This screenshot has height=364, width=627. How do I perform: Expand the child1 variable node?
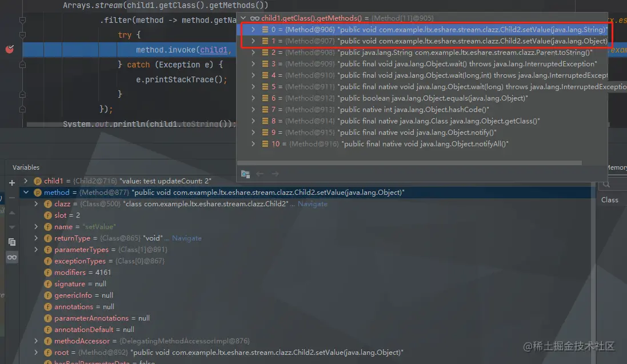[x=26, y=181]
